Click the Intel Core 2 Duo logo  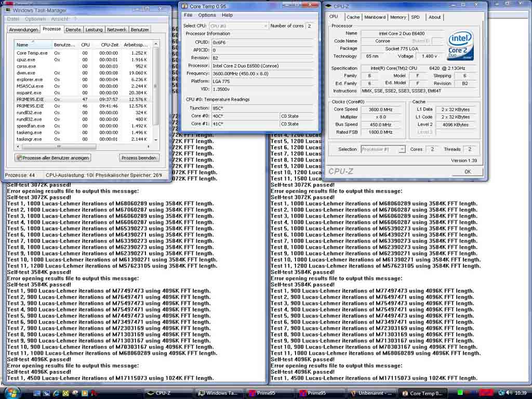click(460, 46)
